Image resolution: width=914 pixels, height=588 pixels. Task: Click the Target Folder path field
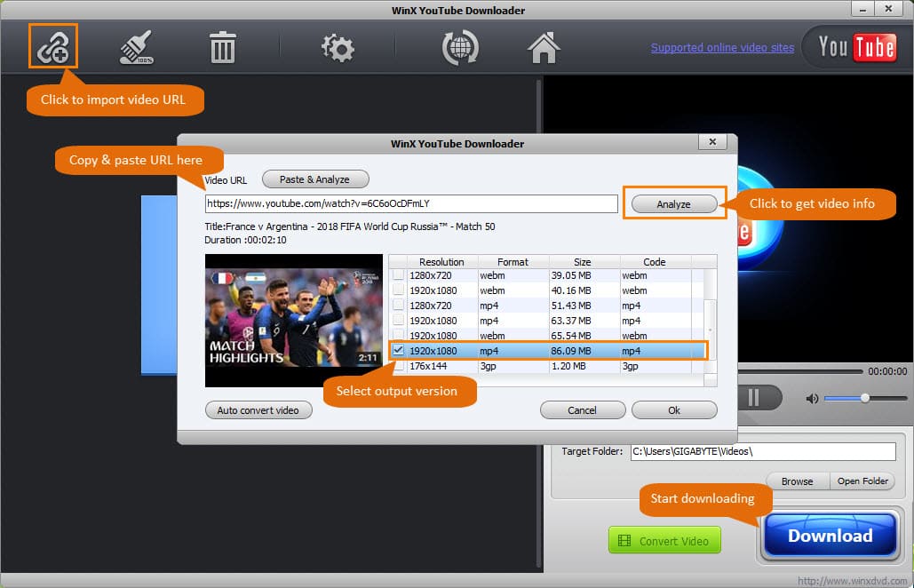(763, 451)
